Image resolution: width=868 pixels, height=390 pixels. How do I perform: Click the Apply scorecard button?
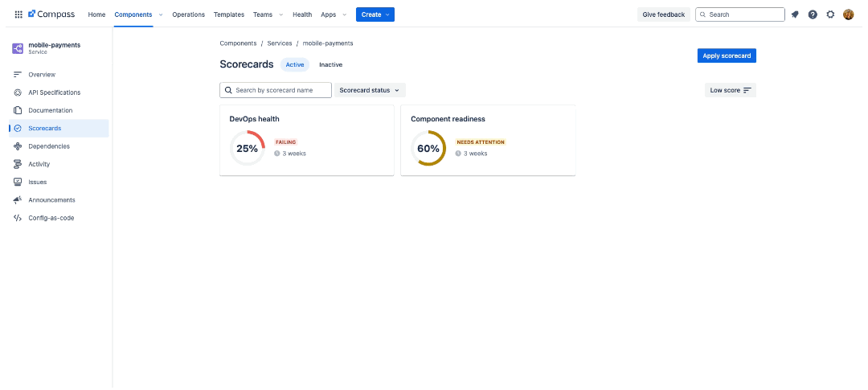click(x=727, y=55)
